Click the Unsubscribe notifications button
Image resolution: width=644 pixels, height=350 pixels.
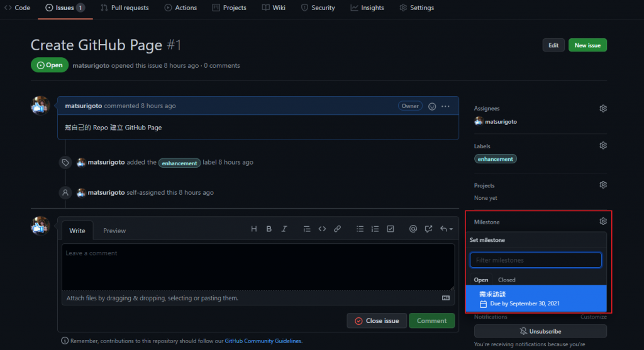coord(540,331)
